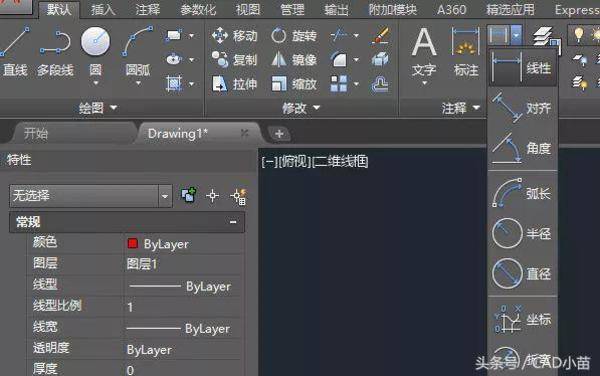Select the Polyline (多段线) tool

(55, 50)
